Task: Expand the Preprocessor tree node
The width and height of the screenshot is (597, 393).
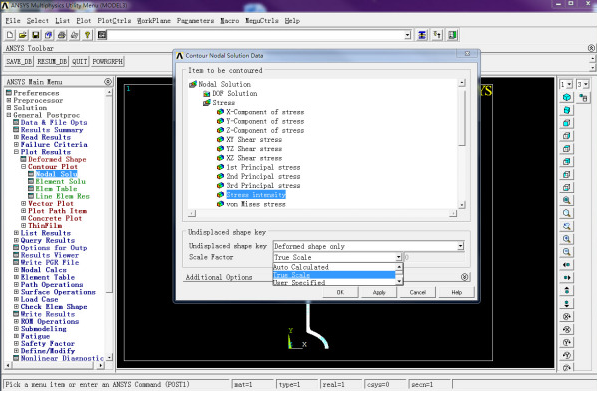Action: (x=9, y=100)
